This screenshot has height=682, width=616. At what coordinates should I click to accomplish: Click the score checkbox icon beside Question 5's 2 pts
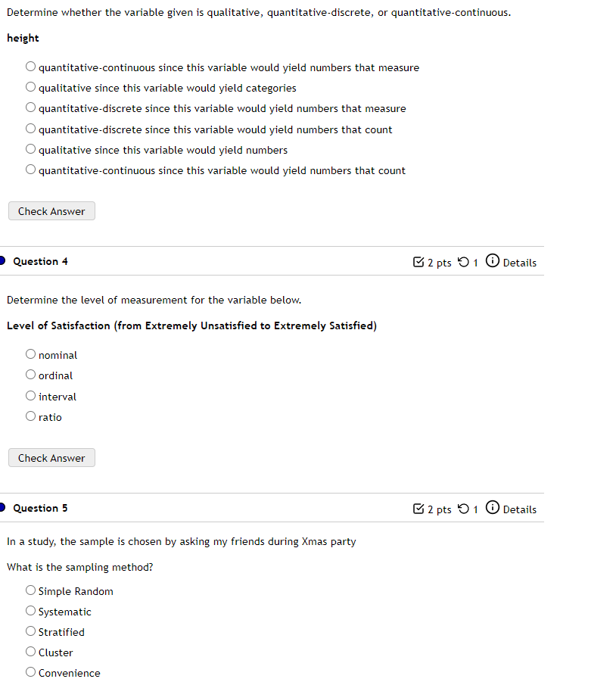point(418,509)
